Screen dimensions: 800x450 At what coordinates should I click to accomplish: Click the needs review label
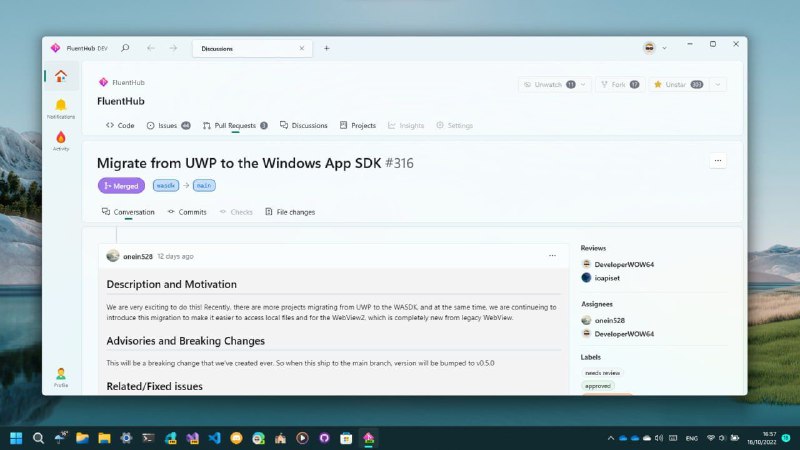pos(603,373)
